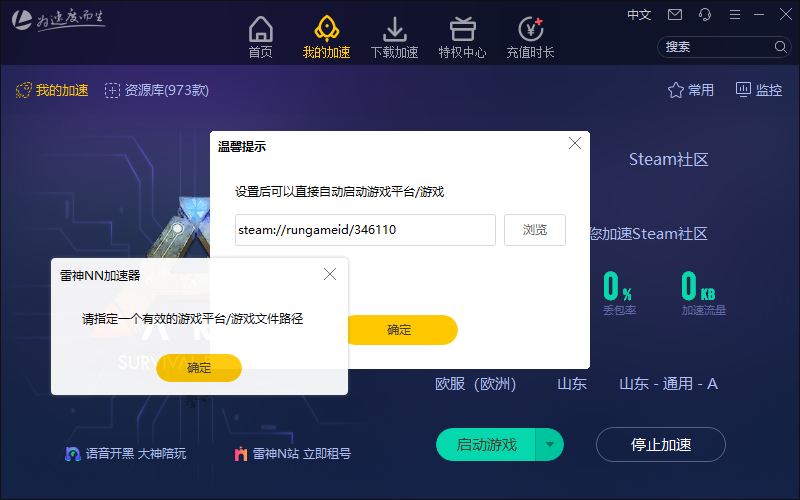The image size is (800, 500).
Task: Click 停止加速 button
Action: pos(661,444)
